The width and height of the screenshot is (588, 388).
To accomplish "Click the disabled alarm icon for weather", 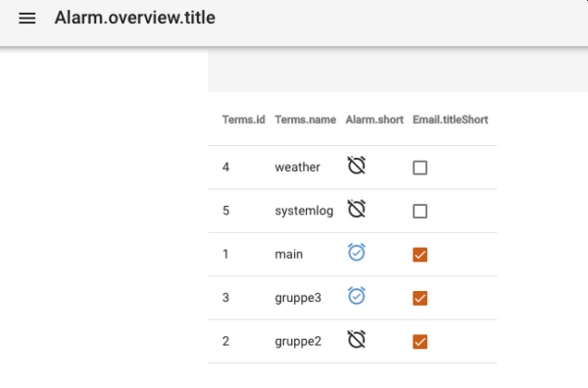I will click(357, 166).
